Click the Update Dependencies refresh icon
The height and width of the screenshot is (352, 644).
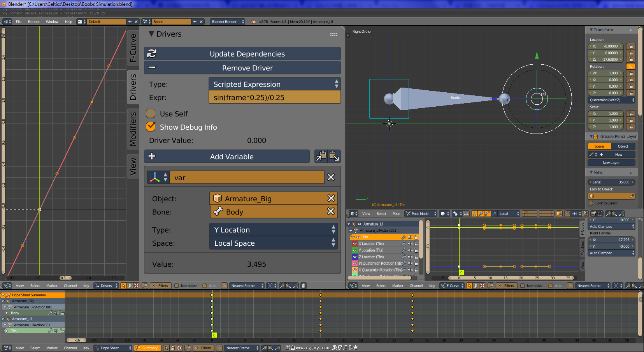click(x=152, y=53)
